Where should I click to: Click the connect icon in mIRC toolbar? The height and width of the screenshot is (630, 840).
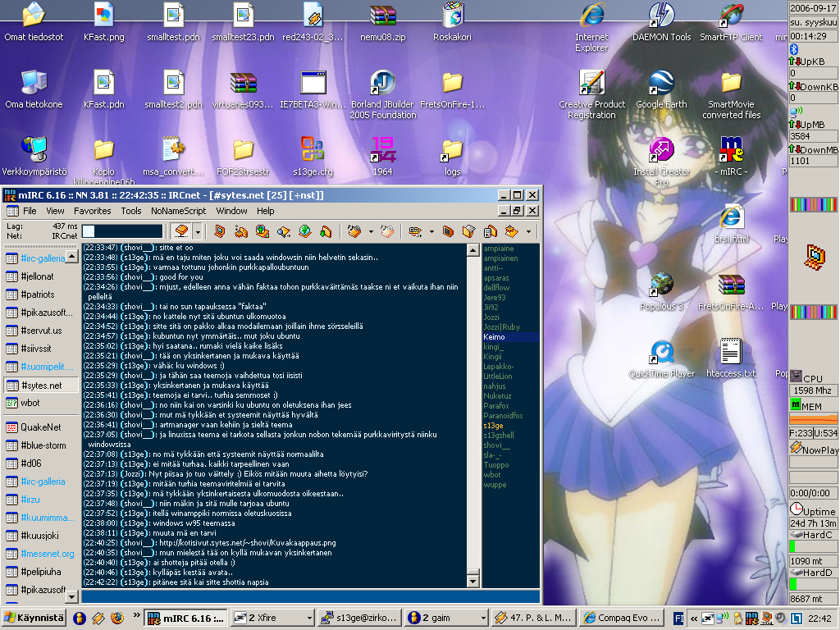182,231
